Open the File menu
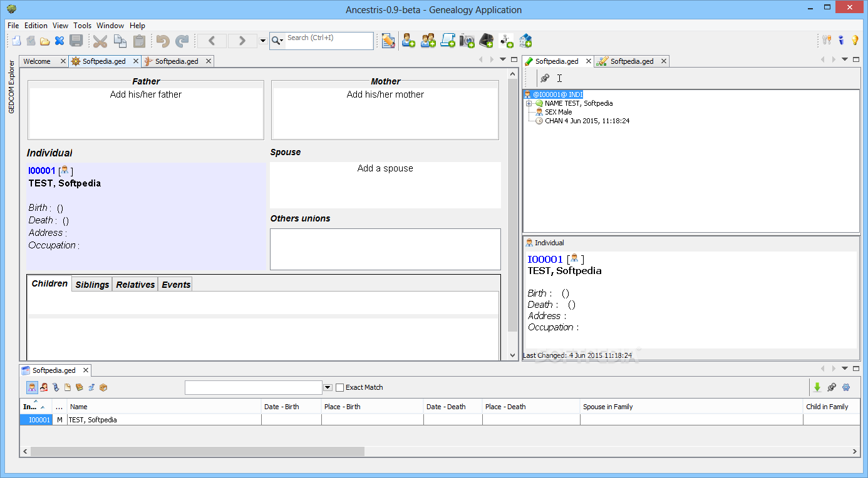 coord(13,26)
